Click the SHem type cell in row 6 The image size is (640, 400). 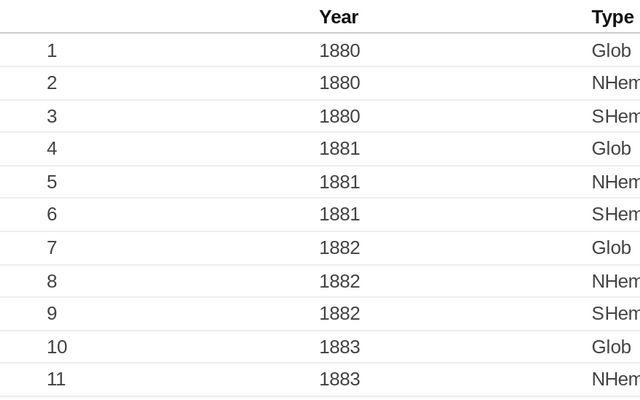(615, 215)
